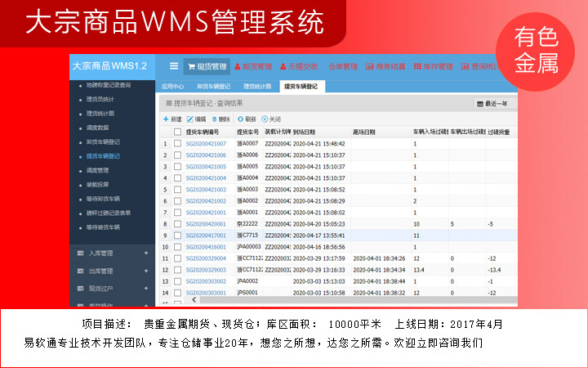Open 装载投屏 in sidebar
Screen dimensions: 588x368
pyautogui.click(x=97, y=185)
